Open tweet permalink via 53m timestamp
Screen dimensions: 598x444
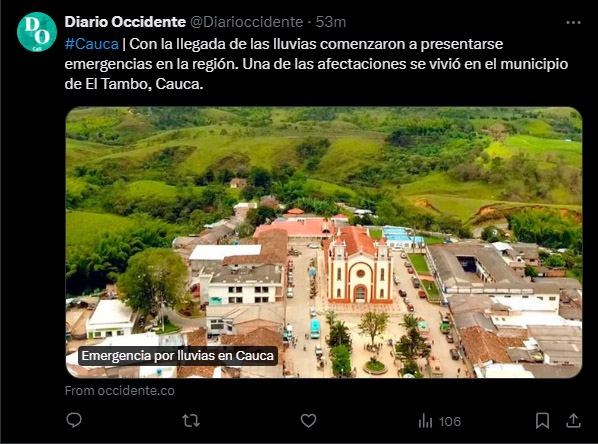click(331, 22)
